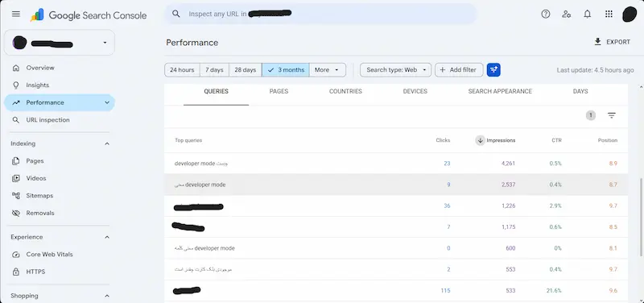Collapse the Experience section
Screen dimensions: 644x303
(107, 237)
